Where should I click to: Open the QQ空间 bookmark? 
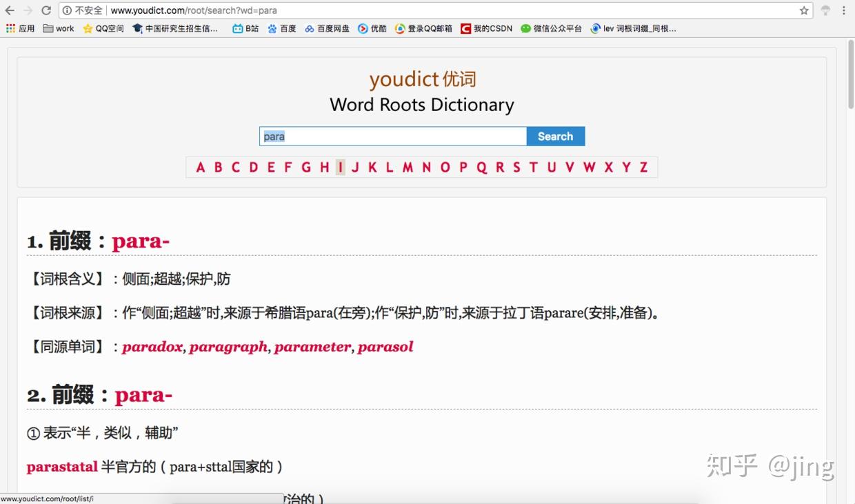(103, 28)
